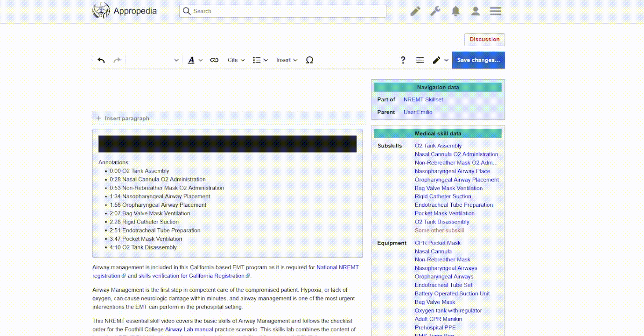Expand the paragraph format dropdown

click(x=153, y=60)
